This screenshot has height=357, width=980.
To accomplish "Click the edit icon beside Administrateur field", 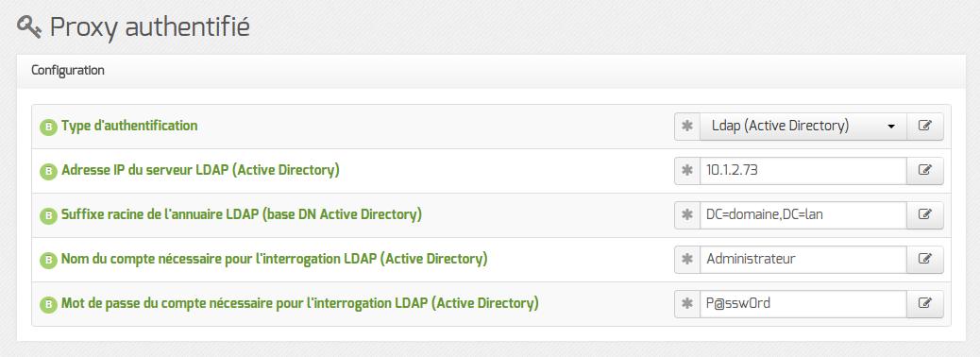I will click(x=925, y=260).
